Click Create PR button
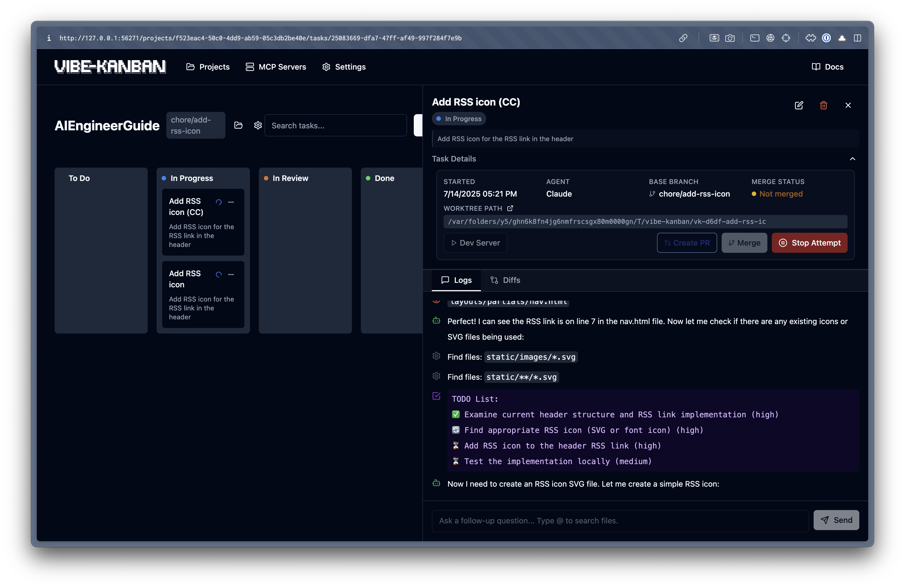Image resolution: width=905 pixels, height=588 pixels. click(687, 243)
